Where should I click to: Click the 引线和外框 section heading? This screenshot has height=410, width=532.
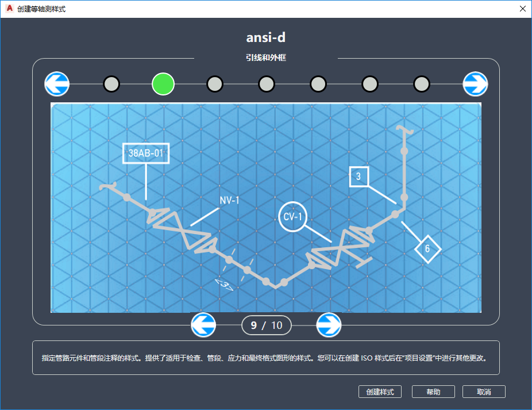(x=266, y=58)
